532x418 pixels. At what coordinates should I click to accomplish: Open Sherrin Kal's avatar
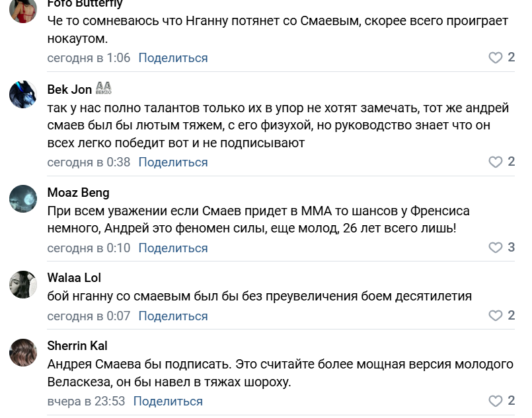23,353
